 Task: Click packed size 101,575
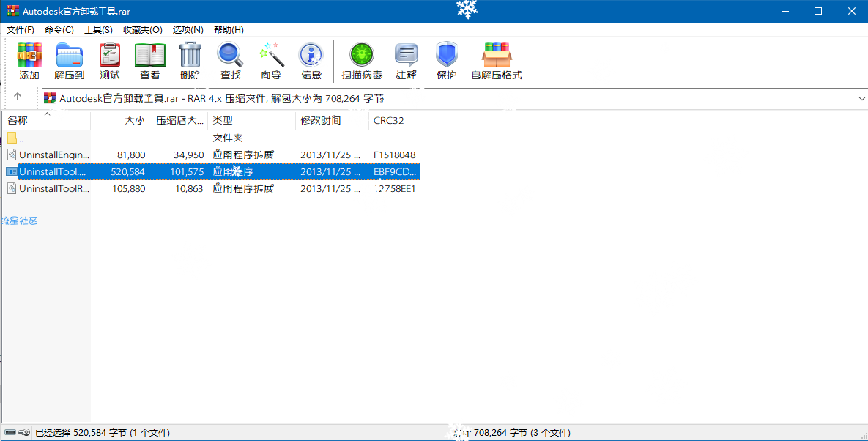(x=187, y=172)
